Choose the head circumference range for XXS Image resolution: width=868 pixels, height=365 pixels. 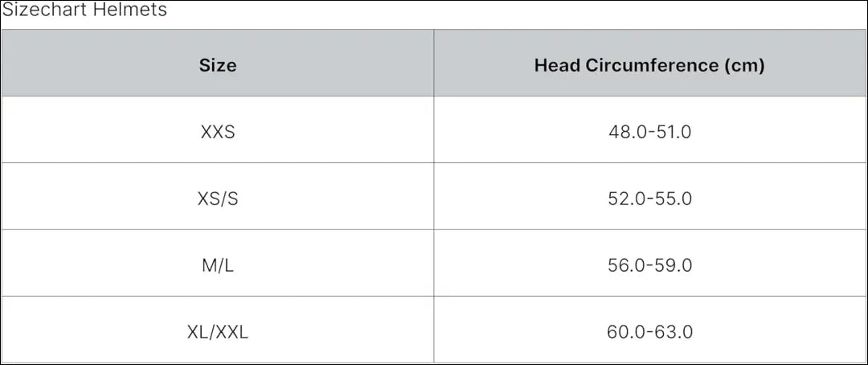[649, 132]
